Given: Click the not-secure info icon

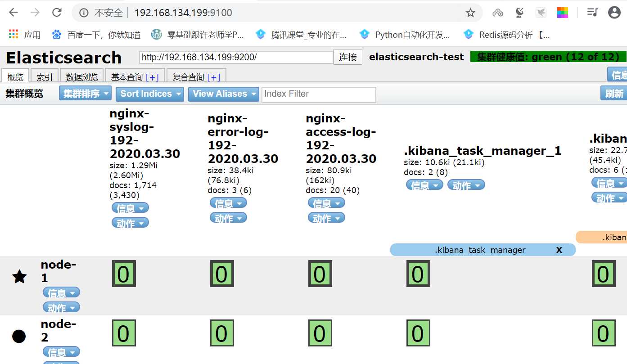Looking at the screenshot, I should pyautogui.click(x=84, y=13).
